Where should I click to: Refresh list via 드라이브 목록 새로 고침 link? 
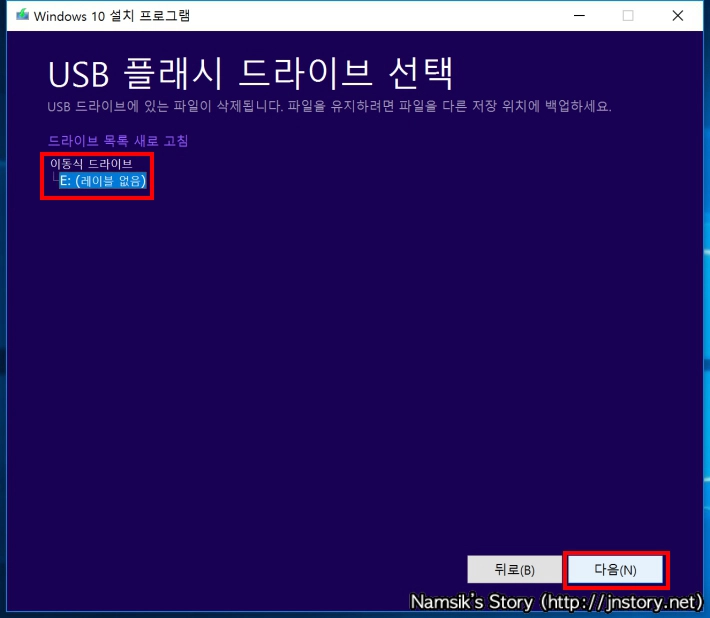click(x=118, y=141)
